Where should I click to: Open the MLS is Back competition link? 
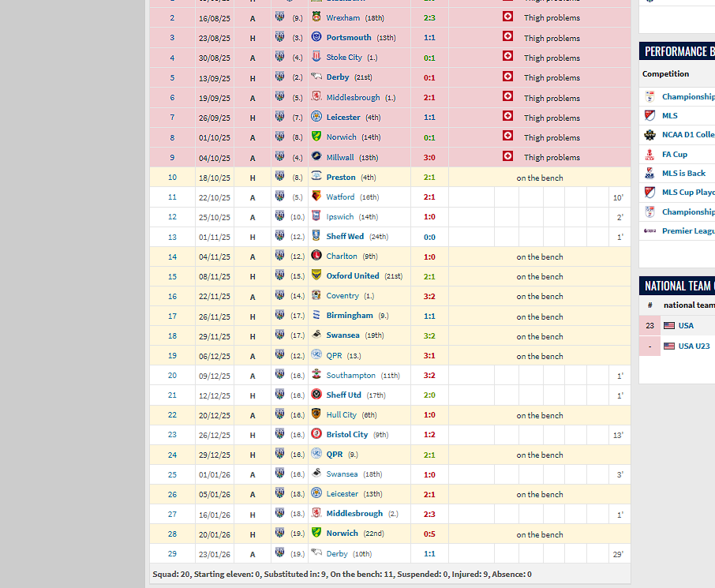(683, 173)
